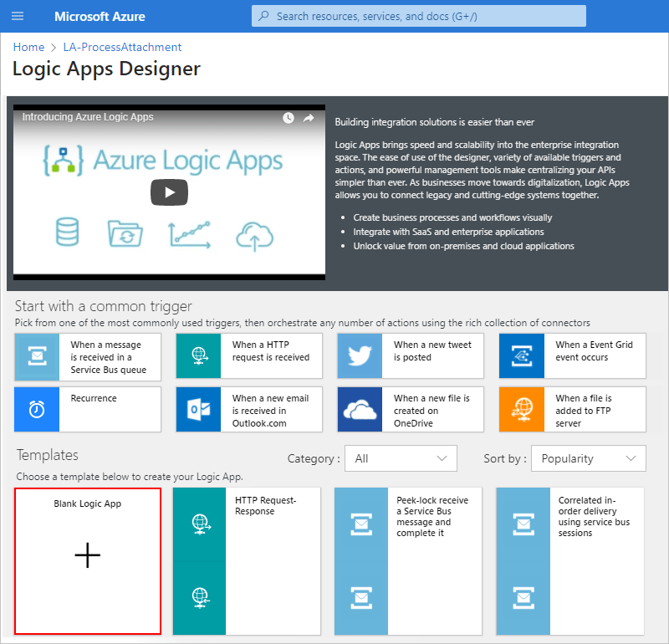Click the watch-later clock icon on video
Screen dimensions: 669x644
(288, 119)
